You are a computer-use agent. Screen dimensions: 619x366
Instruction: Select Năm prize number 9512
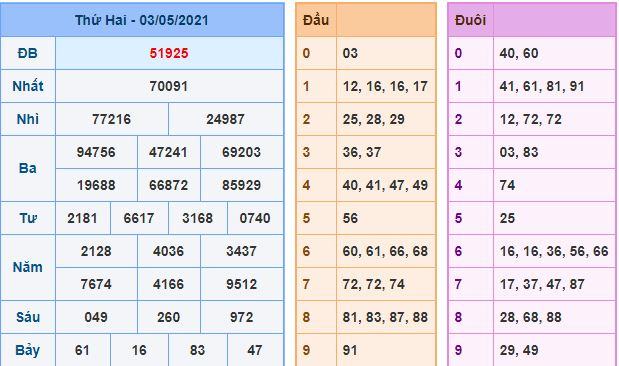242,284
